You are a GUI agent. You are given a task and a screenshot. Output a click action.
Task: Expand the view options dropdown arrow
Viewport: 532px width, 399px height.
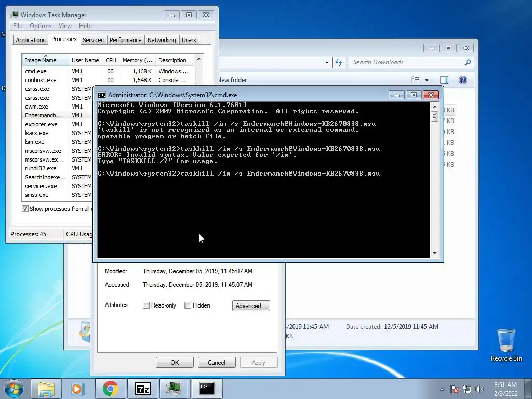click(x=427, y=80)
